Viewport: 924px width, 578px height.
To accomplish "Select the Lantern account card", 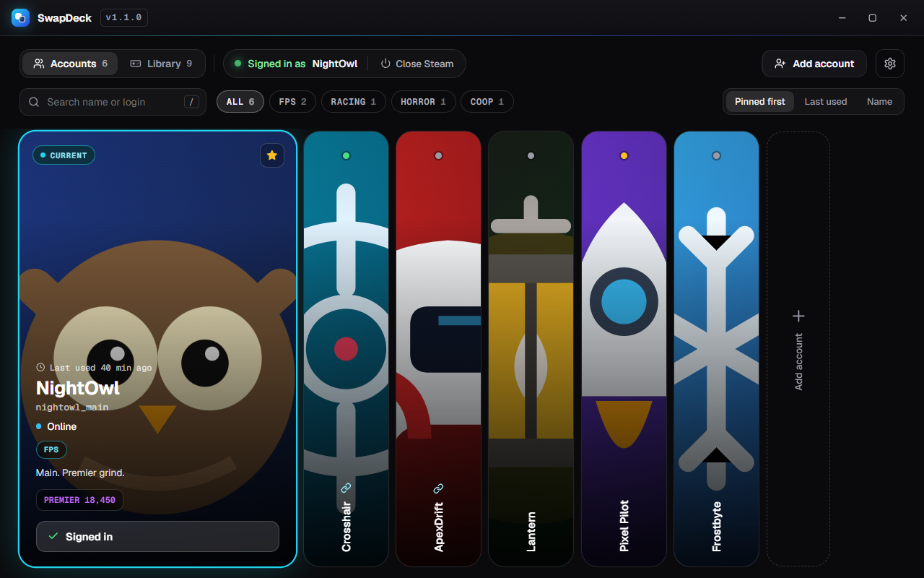I will click(531, 349).
